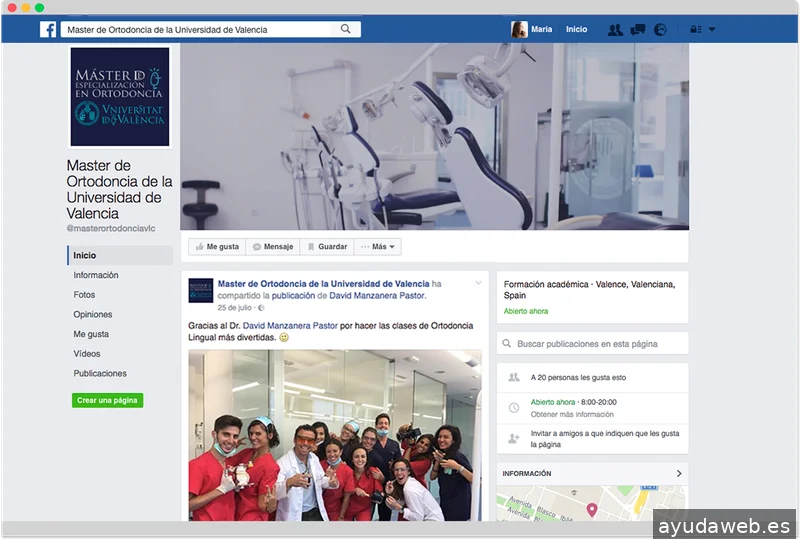The image size is (800, 543).
Task: Select Opiniones in the left sidebar
Action: coord(93,315)
